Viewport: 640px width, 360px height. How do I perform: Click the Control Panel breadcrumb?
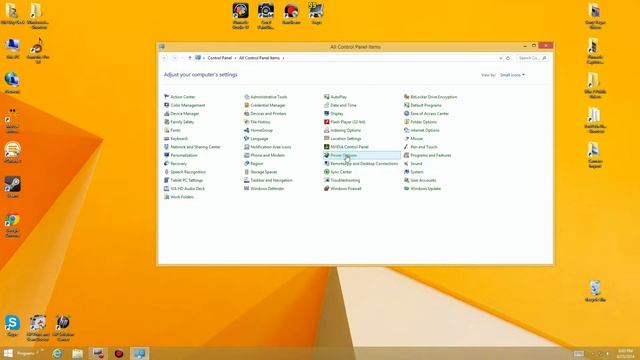click(x=220, y=58)
